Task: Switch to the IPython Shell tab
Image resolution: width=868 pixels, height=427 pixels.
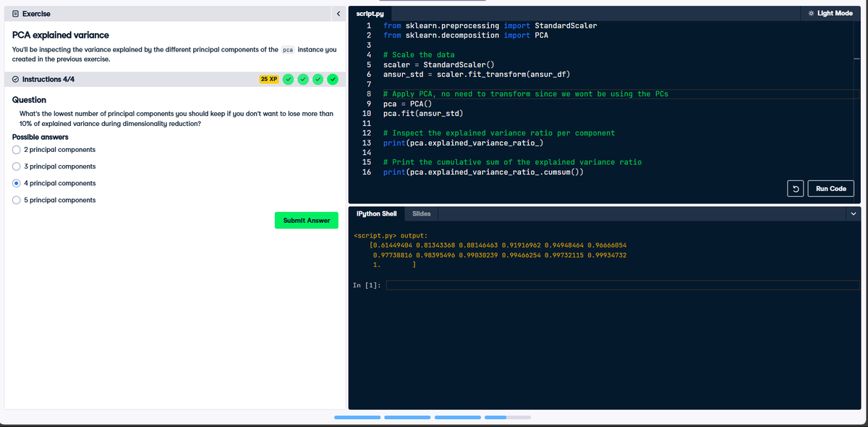Action: click(x=377, y=214)
